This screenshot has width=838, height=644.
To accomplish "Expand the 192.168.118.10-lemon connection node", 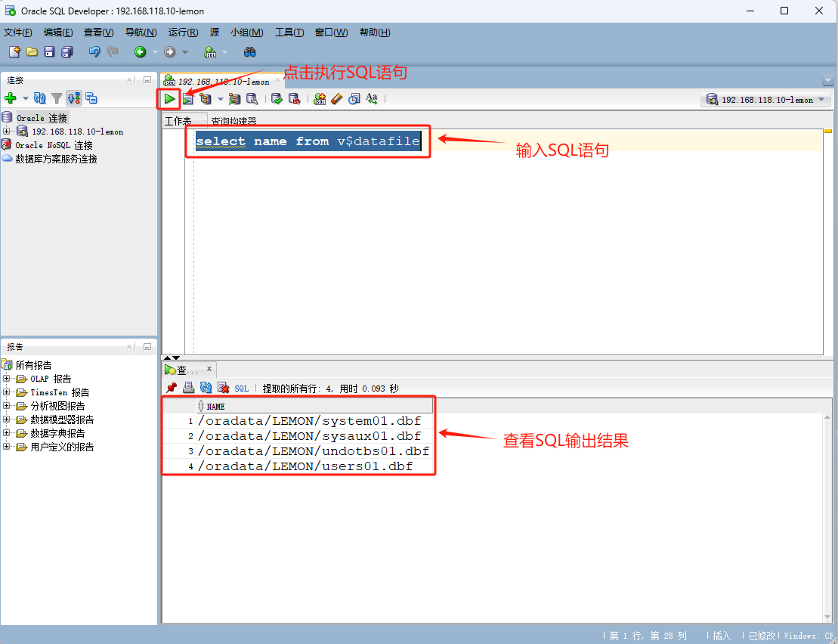I will 6,131.
